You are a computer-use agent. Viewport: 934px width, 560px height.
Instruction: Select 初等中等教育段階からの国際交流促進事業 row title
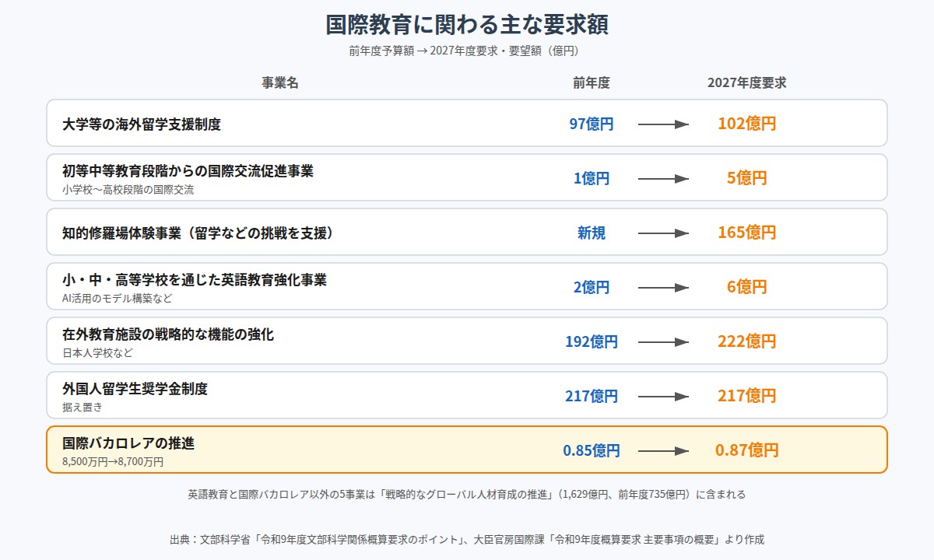[x=188, y=171]
